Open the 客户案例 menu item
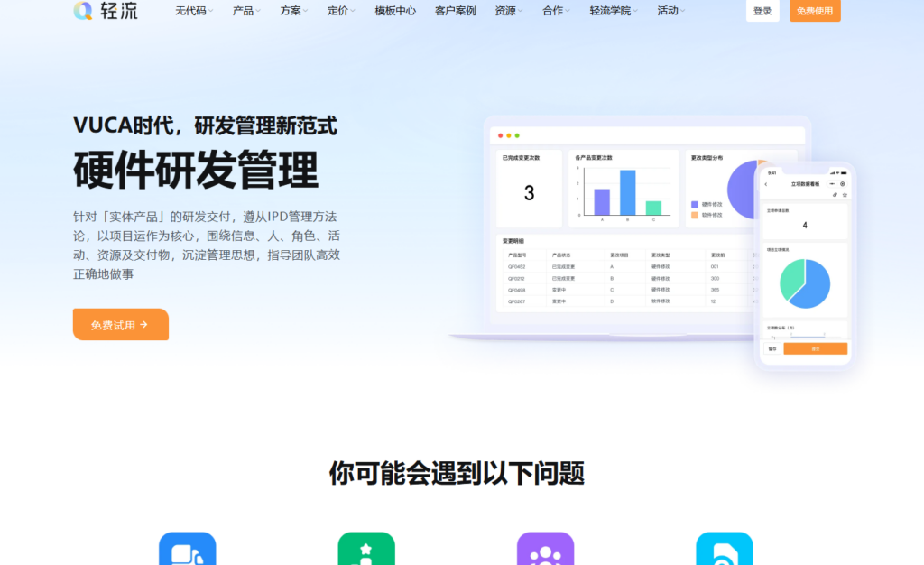Viewport: 924px width, 565px height. pyautogui.click(x=454, y=12)
